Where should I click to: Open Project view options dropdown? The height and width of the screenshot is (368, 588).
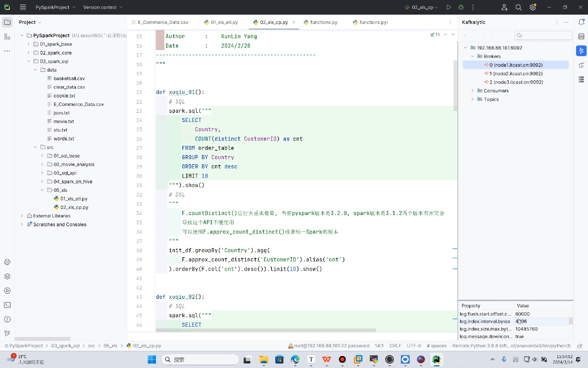(30, 22)
